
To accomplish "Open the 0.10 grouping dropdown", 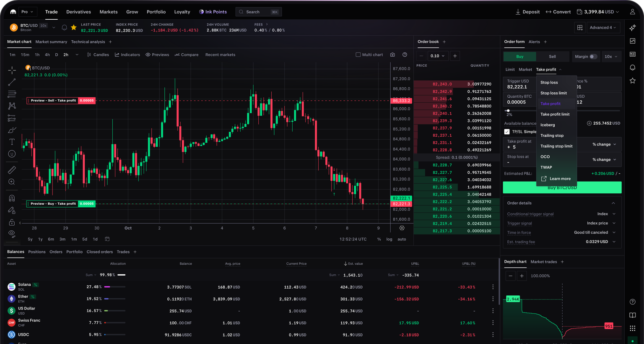I will pyautogui.click(x=437, y=56).
